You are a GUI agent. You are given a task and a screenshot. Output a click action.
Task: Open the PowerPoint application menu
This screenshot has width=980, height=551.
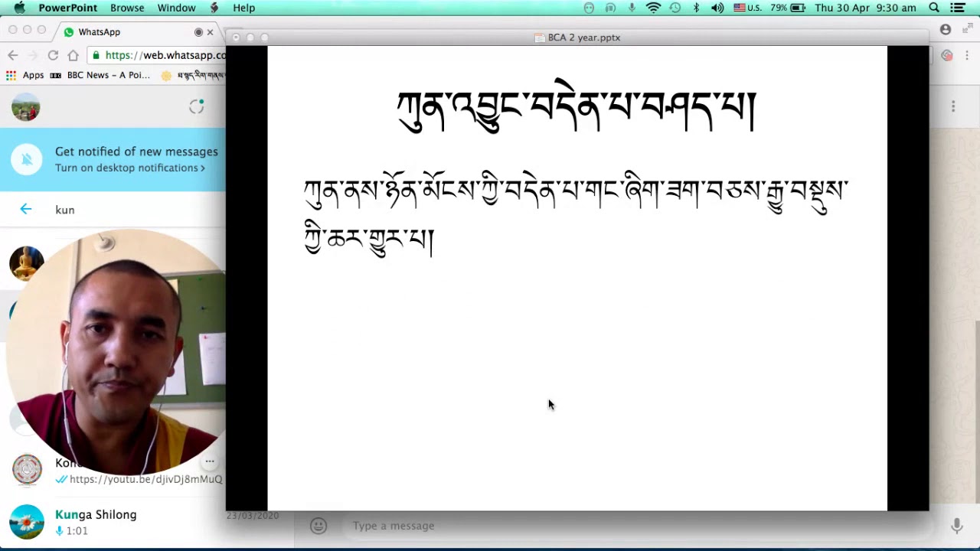(68, 8)
